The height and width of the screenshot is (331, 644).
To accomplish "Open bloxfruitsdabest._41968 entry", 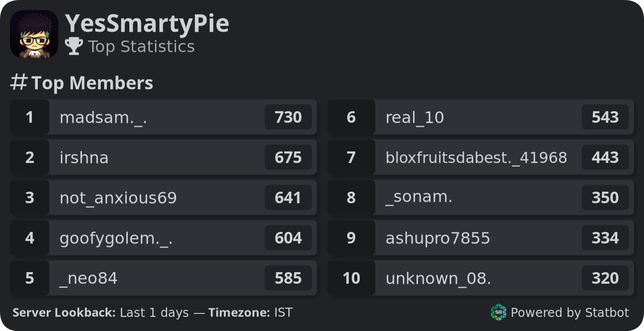I will pos(480,157).
